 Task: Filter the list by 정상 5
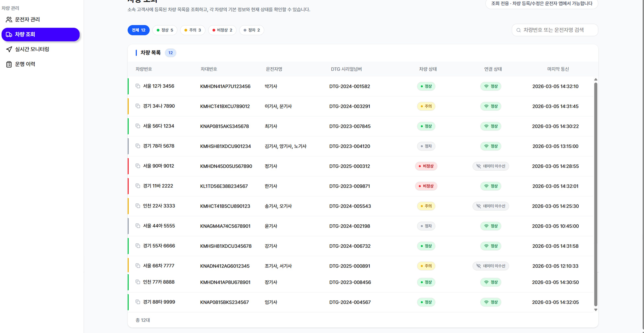click(165, 30)
